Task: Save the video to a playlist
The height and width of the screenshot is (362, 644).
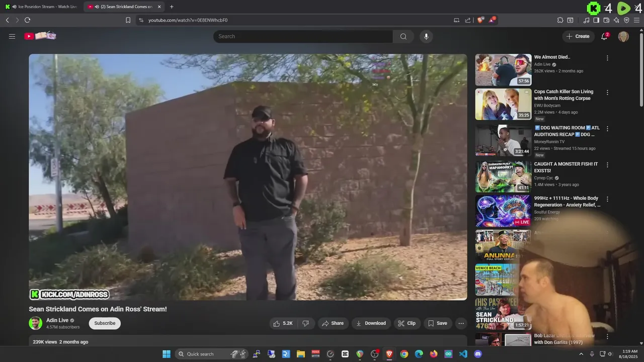Action: pyautogui.click(x=437, y=323)
